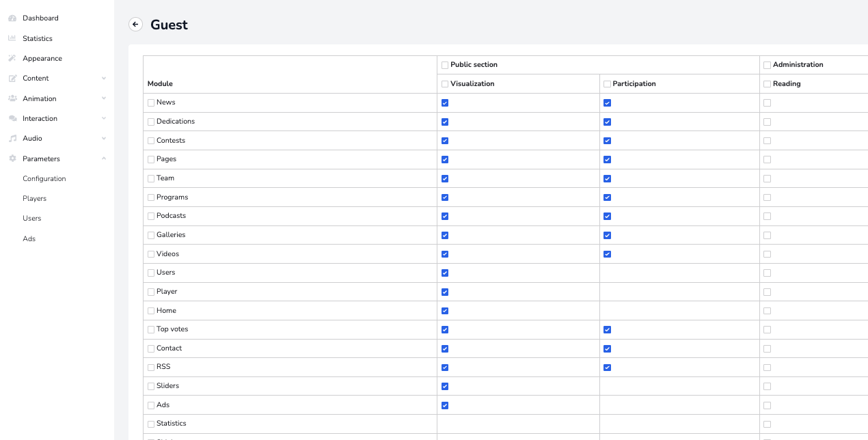Image resolution: width=868 pixels, height=440 pixels.
Task: Check the Podcasts module row checkbox
Action: pyautogui.click(x=151, y=216)
